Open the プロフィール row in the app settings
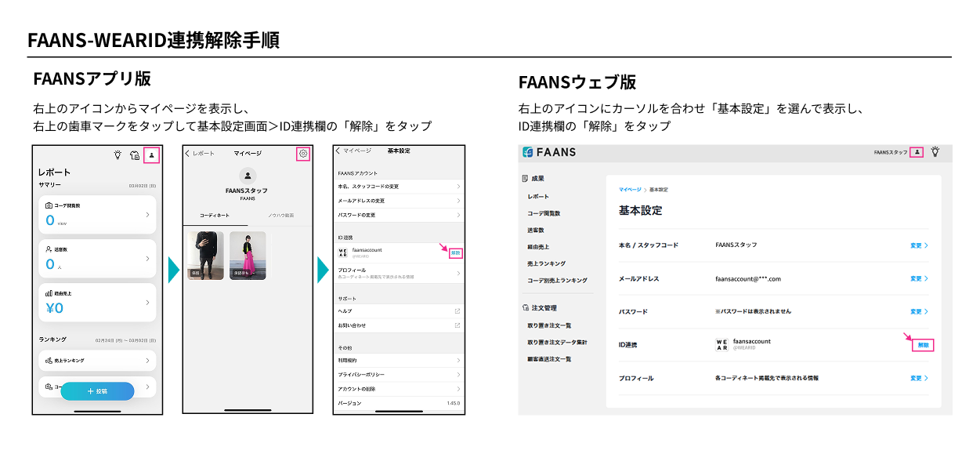 point(399,273)
